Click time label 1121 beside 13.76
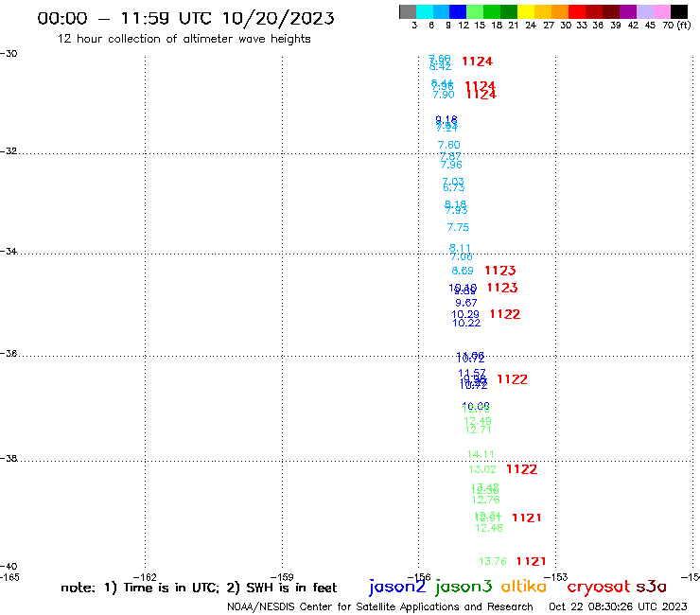 pos(531,561)
